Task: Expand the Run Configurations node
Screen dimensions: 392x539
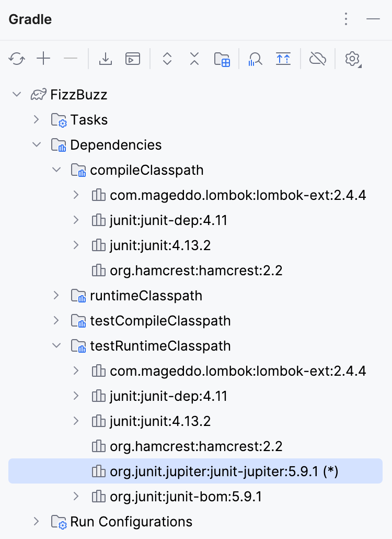Action: (36, 521)
